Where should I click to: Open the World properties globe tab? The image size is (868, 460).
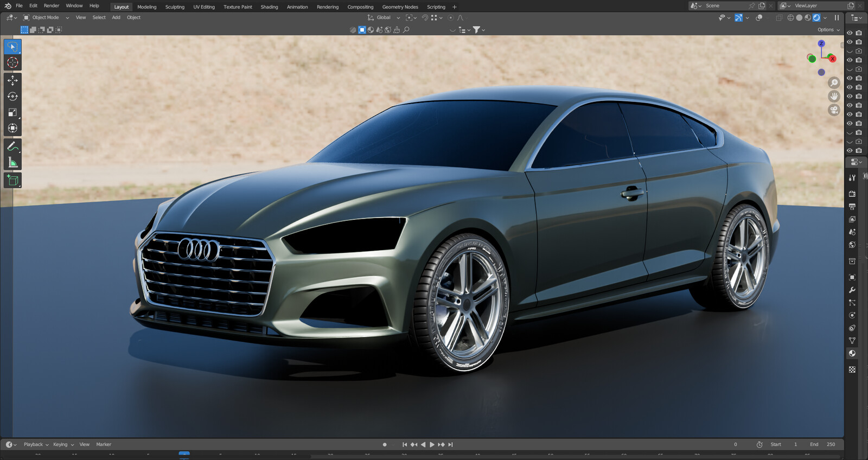click(852, 245)
